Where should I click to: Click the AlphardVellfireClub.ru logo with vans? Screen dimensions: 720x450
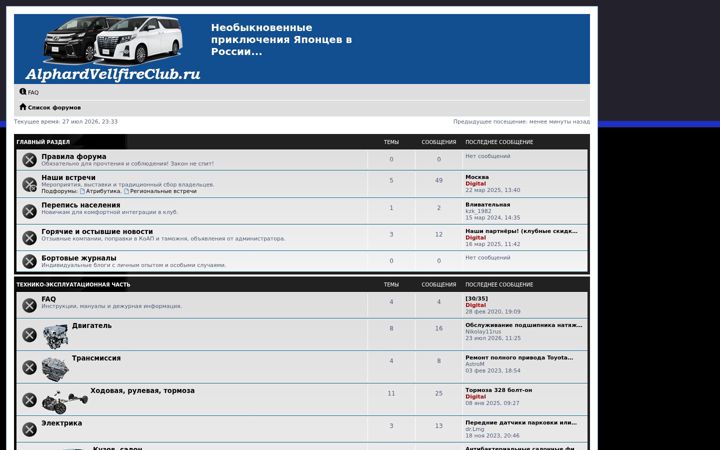click(x=113, y=49)
